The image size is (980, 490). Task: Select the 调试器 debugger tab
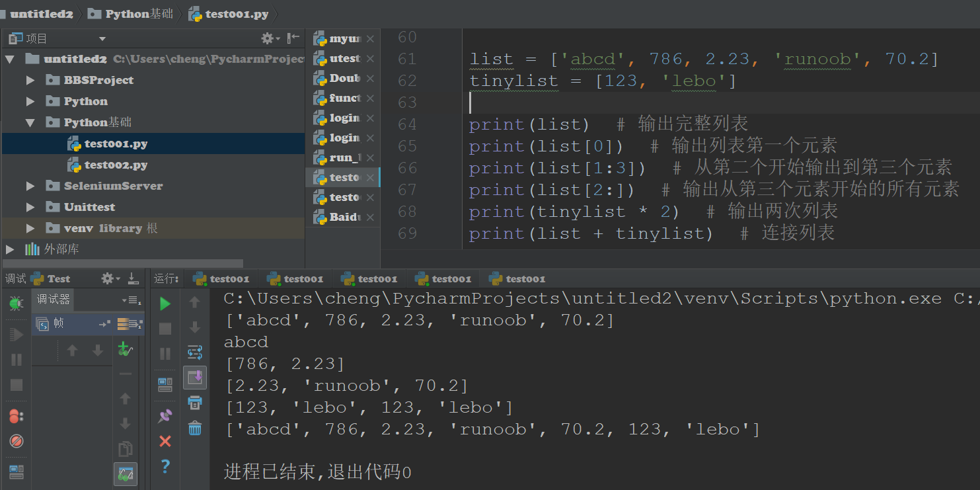(x=53, y=300)
